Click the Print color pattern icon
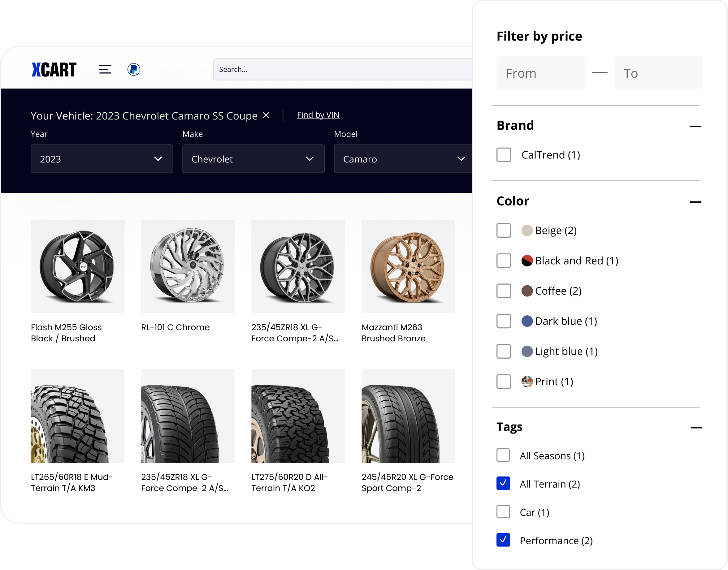 528,382
